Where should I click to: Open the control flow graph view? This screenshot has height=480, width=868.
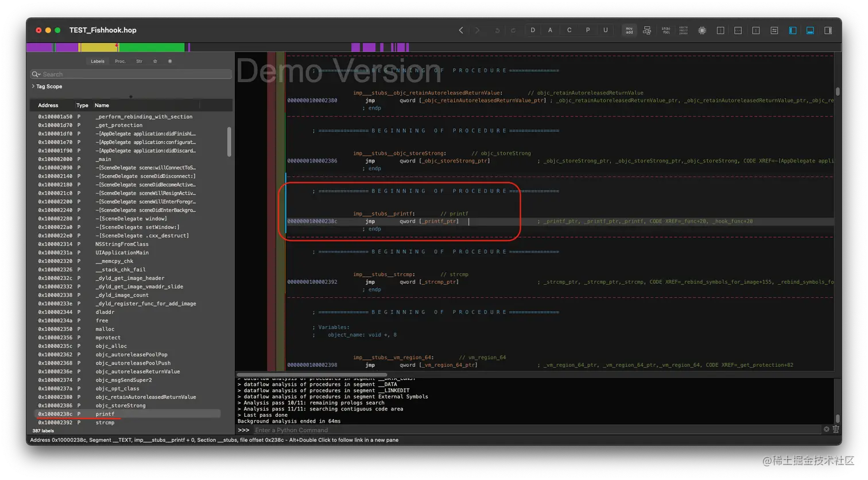tap(647, 30)
